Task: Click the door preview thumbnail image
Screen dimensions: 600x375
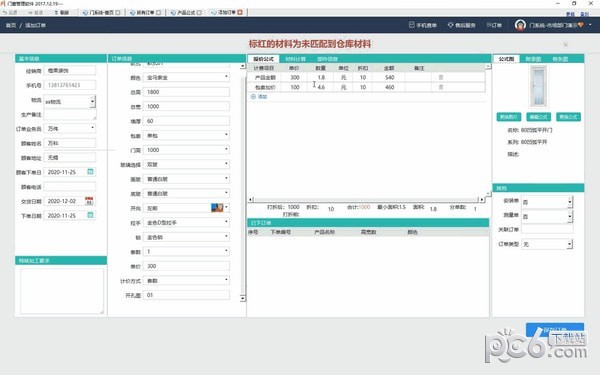Action: coord(538,86)
